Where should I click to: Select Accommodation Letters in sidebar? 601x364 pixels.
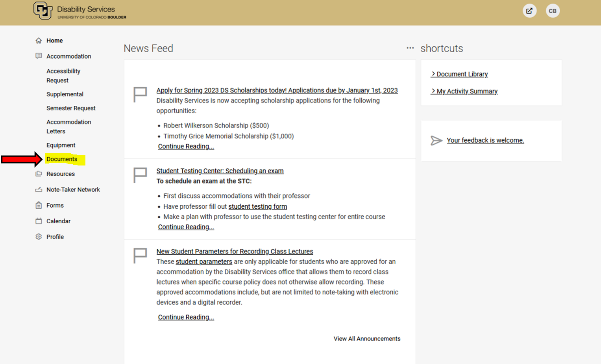tap(68, 127)
